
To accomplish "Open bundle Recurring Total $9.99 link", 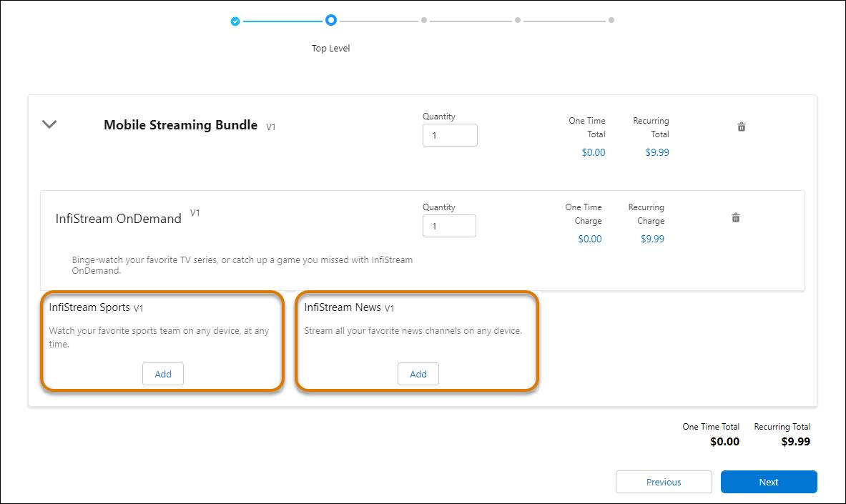I will (x=657, y=152).
